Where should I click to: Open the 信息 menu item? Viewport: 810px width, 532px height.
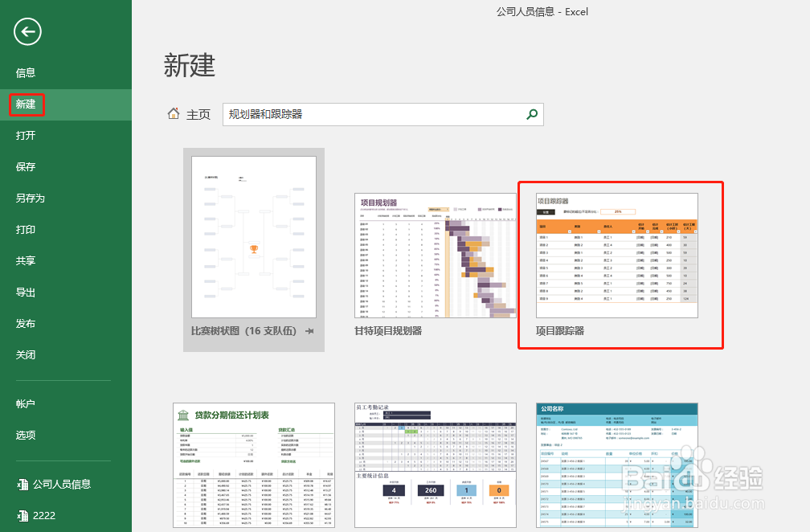[x=26, y=73]
